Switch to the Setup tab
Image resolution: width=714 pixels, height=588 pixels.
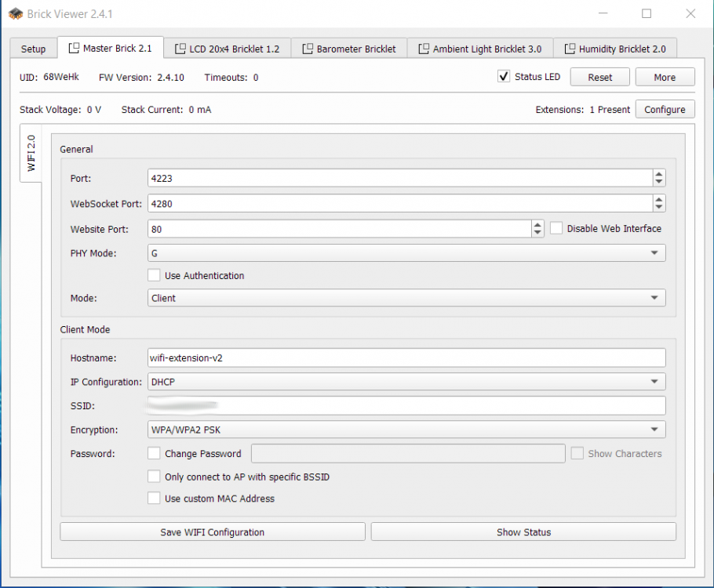click(33, 49)
